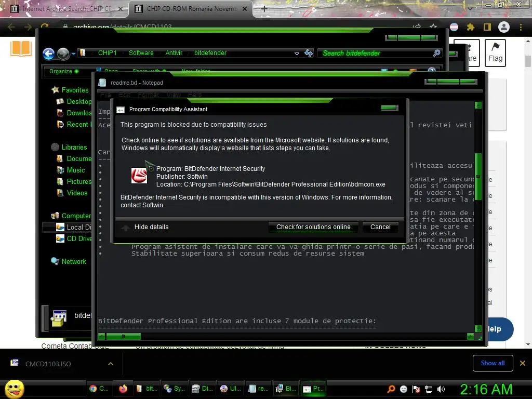The image size is (532, 399).
Task: Click the Explorer refresh icon
Action: pyautogui.click(x=309, y=53)
